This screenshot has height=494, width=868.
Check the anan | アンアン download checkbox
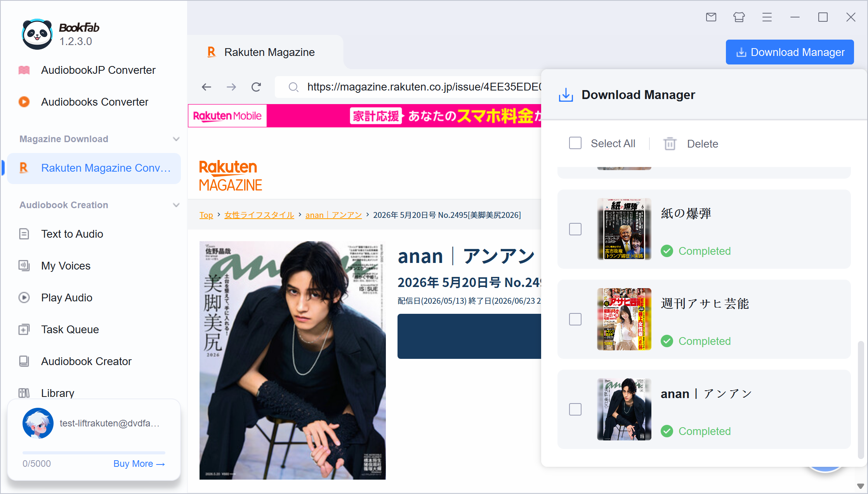point(575,409)
